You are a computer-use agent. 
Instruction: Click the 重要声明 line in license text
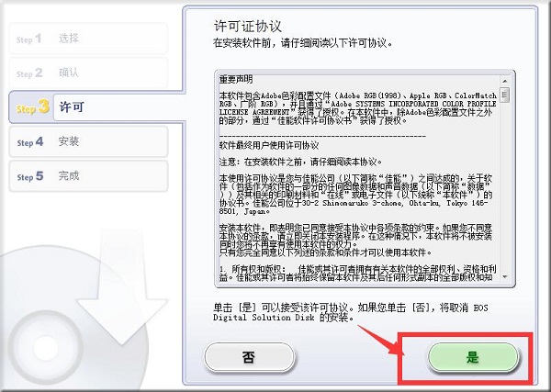[236, 79]
